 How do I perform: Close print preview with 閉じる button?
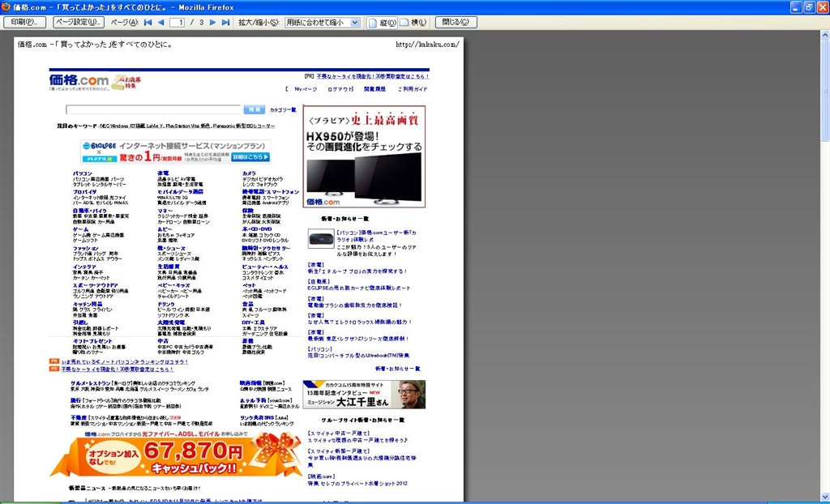tap(456, 22)
